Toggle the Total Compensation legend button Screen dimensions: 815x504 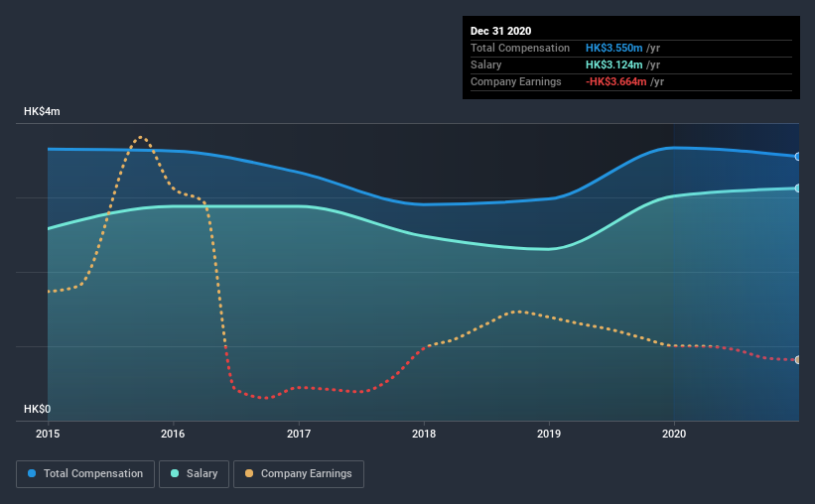(x=85, y=474)
